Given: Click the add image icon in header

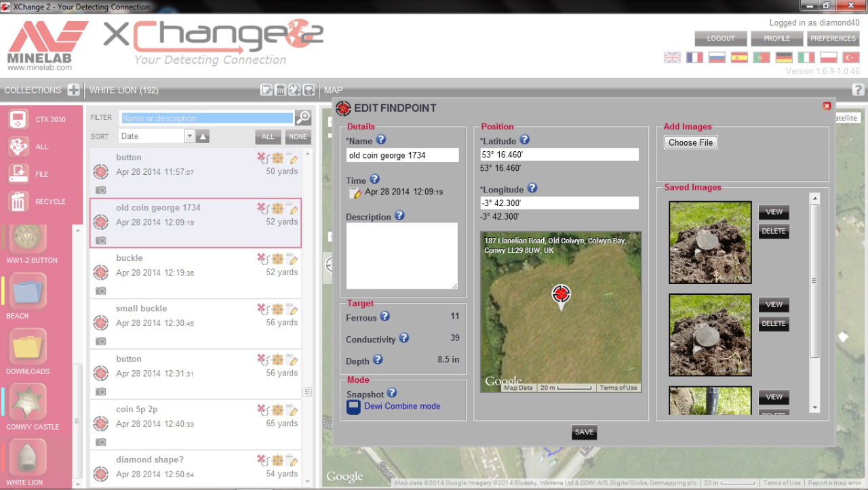Looking at the screenshot, I should pyautogui.click(x=309, y=90).
